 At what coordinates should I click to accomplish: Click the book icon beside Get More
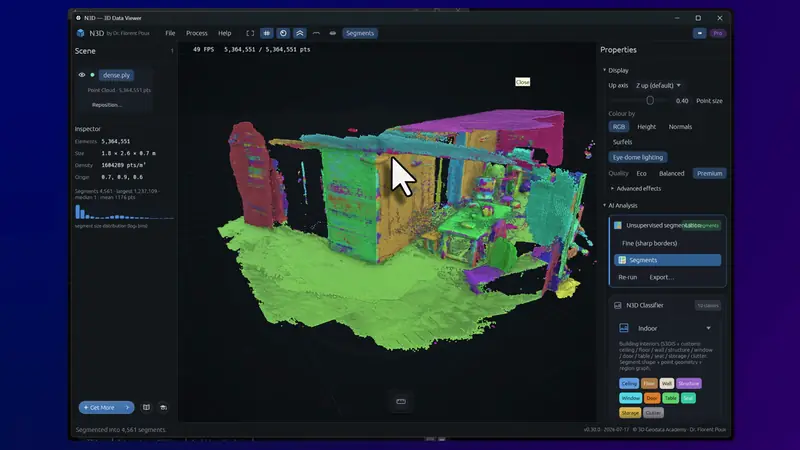146,408
